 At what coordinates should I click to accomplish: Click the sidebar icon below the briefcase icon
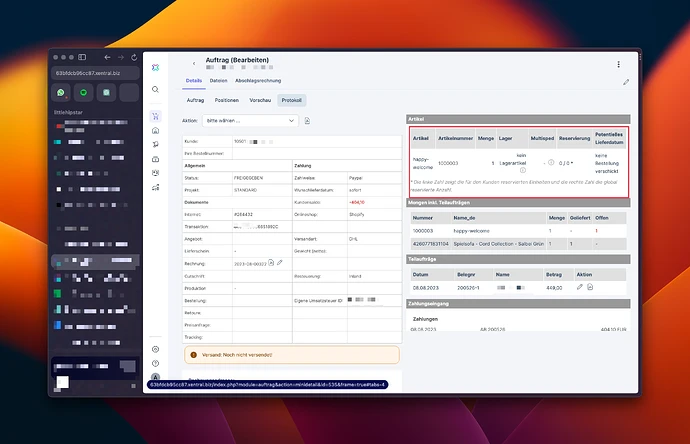[x=155, y=173]
